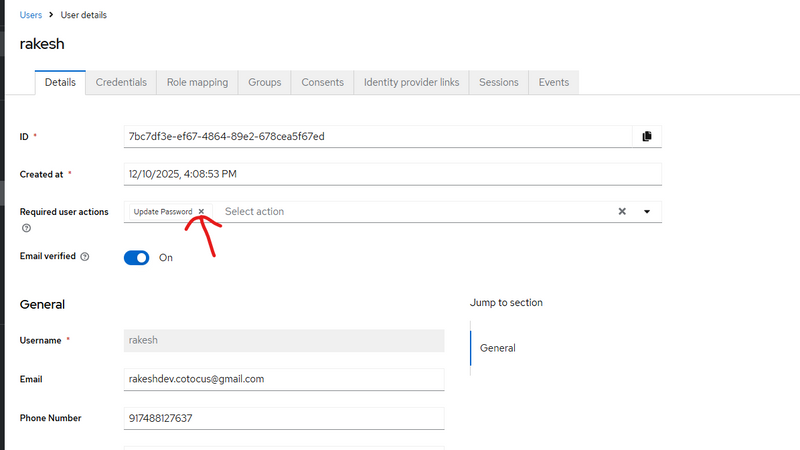Switch to the Sessions tab

[x=498, y=82]
